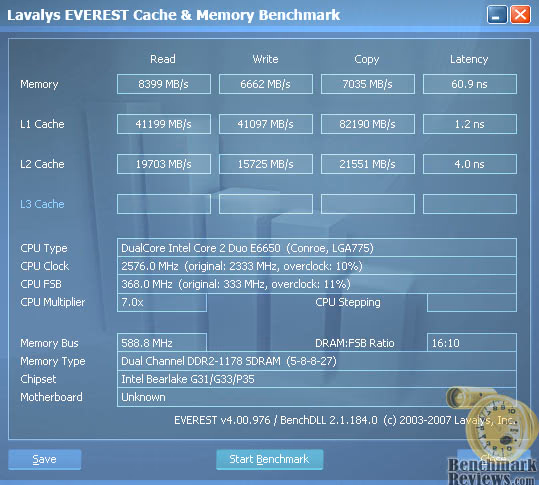
Task: Select L2 Cache Copy value 21551 MB/s
Action: [368, 164]
